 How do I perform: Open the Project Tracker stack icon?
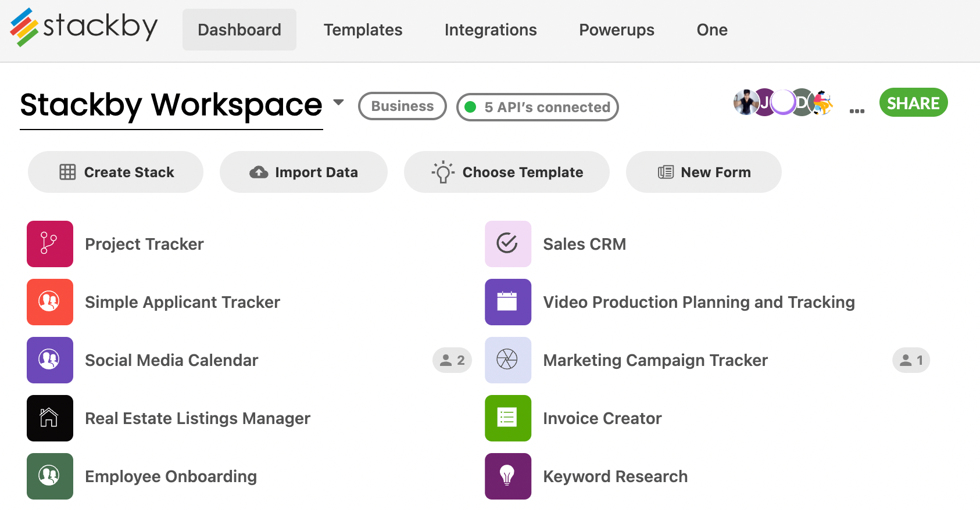pos(50,244)
